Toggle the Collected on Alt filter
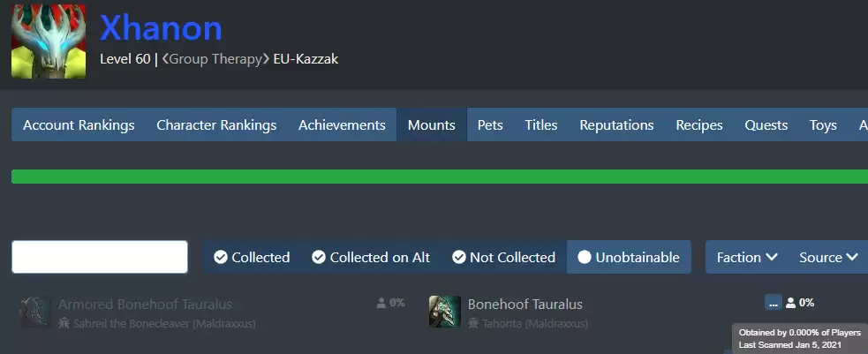 coord(371,257)
